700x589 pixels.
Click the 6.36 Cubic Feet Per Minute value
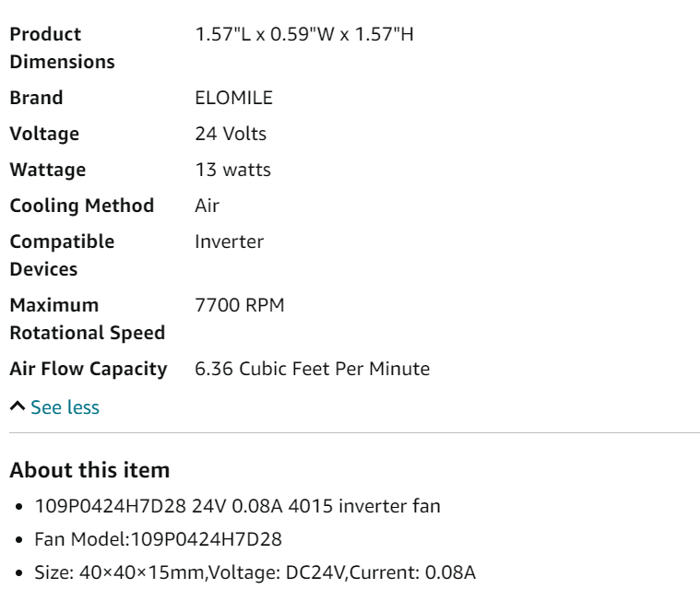pyautogui.click(x=312, y=369)
